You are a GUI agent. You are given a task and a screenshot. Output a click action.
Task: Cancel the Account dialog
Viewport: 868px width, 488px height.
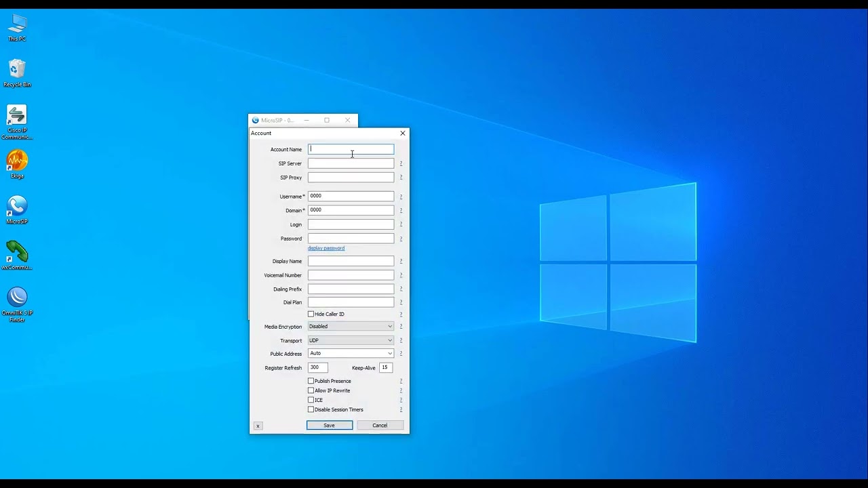(x=380, y=425)
